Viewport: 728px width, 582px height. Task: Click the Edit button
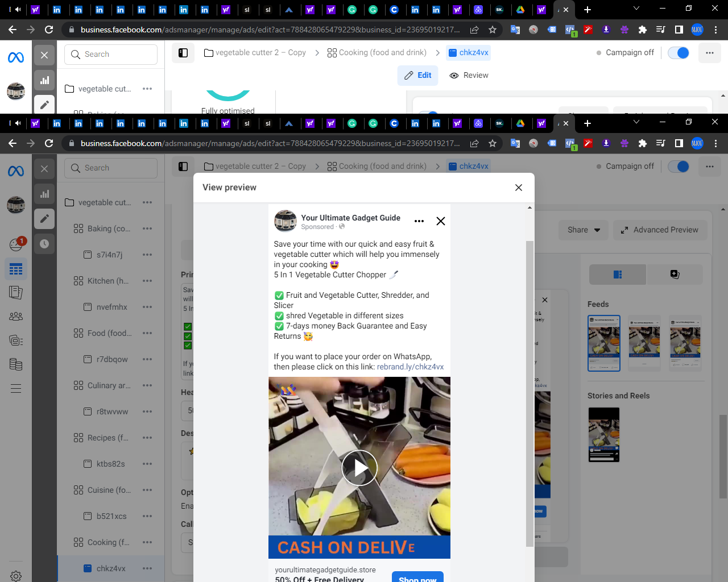pos(418,75)
